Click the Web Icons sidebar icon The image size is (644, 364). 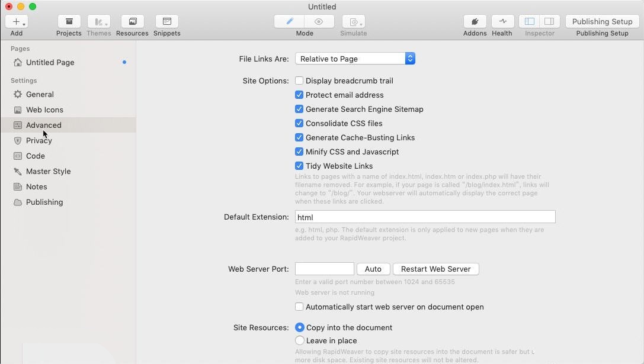tap(18, 110)
